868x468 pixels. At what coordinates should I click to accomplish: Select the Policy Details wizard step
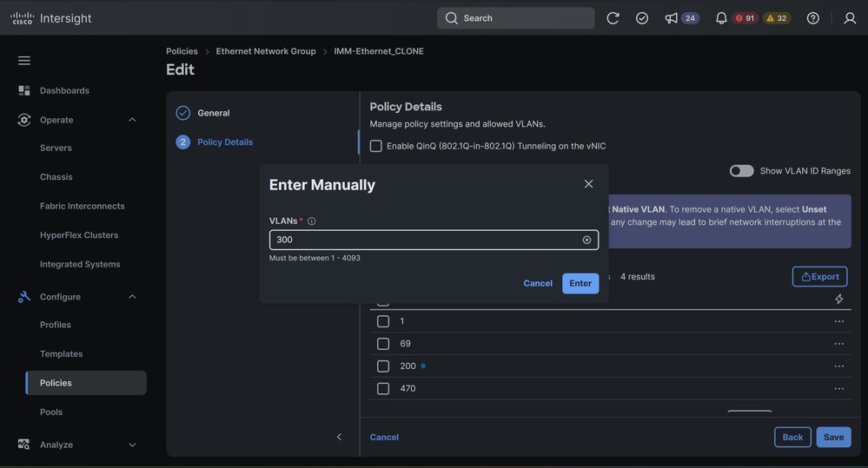click(x=225, y=142)
